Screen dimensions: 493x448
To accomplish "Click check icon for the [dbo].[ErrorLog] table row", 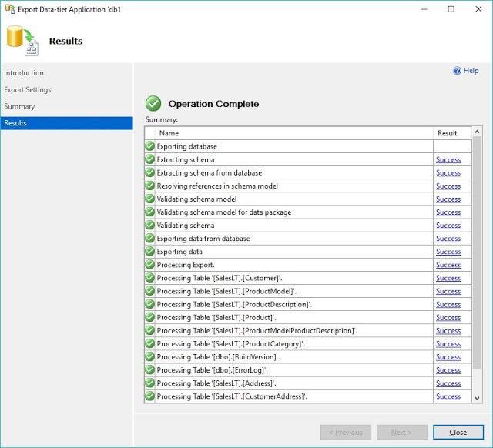I will pyautogui.click(x=150, y=370).
